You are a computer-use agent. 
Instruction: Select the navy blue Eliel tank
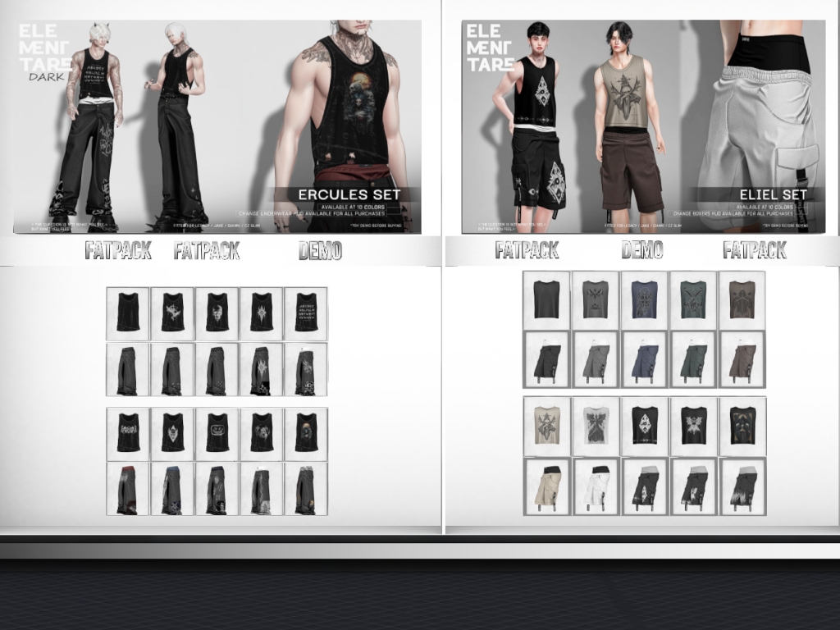[x=644, y=300]
